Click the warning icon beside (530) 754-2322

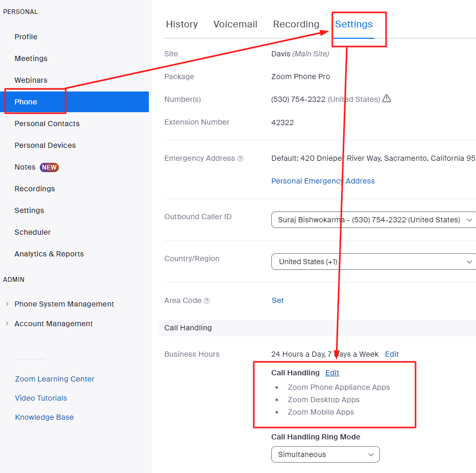pos(387,99)
